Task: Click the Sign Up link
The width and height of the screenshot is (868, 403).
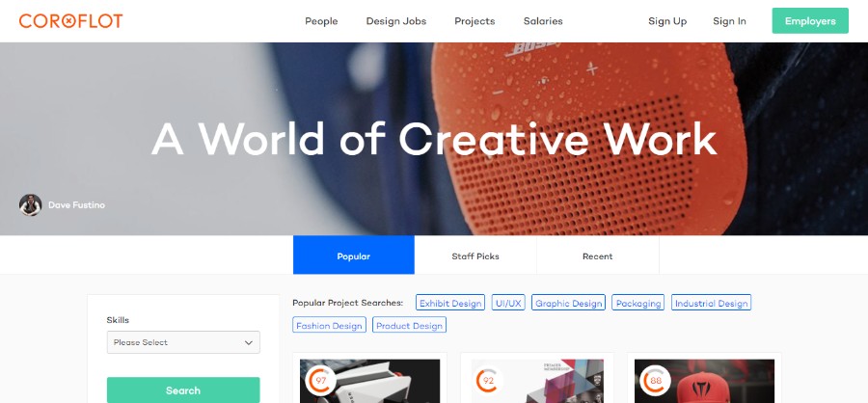Action: point(667,21)
